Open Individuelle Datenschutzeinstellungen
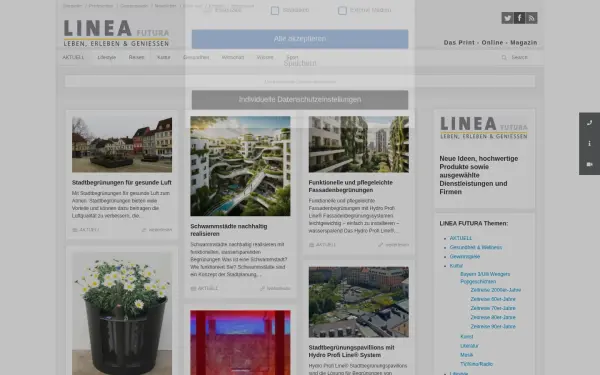 coord(300,100)
